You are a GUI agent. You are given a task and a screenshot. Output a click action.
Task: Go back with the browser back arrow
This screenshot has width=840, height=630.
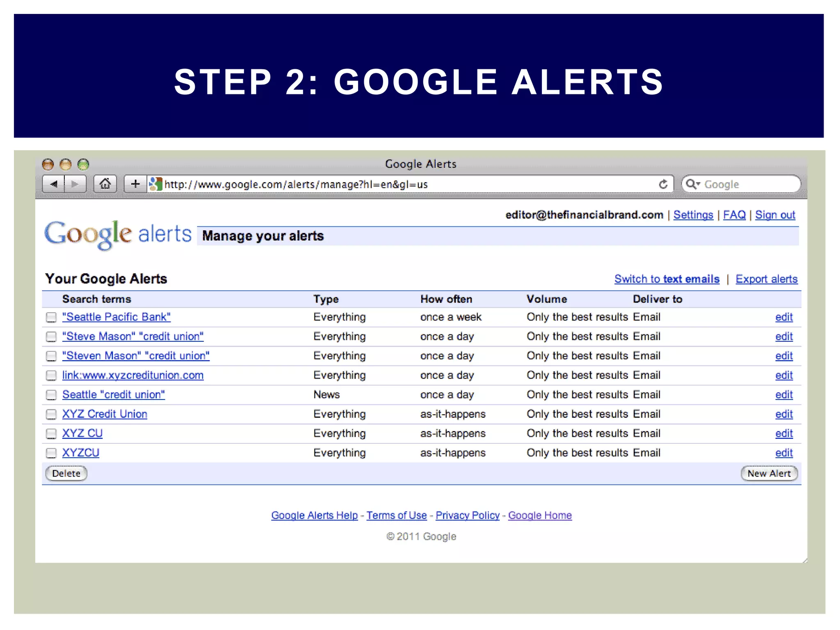click(53, 184)
